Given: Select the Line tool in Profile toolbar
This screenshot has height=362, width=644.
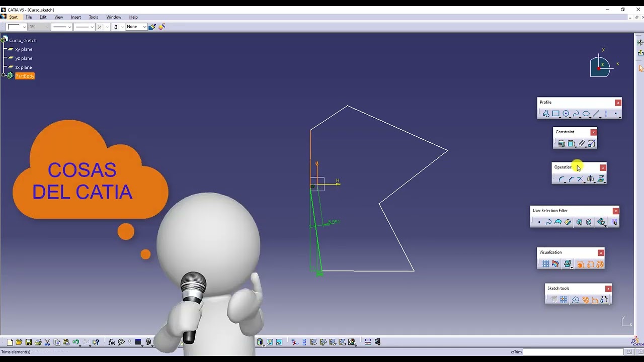Looking at the screenshot, I should click(x=596, y=114).
